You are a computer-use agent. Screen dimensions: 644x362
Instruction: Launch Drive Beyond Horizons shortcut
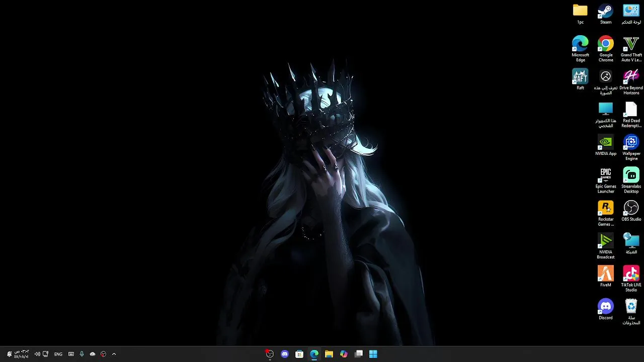click(x=631, y=82)
